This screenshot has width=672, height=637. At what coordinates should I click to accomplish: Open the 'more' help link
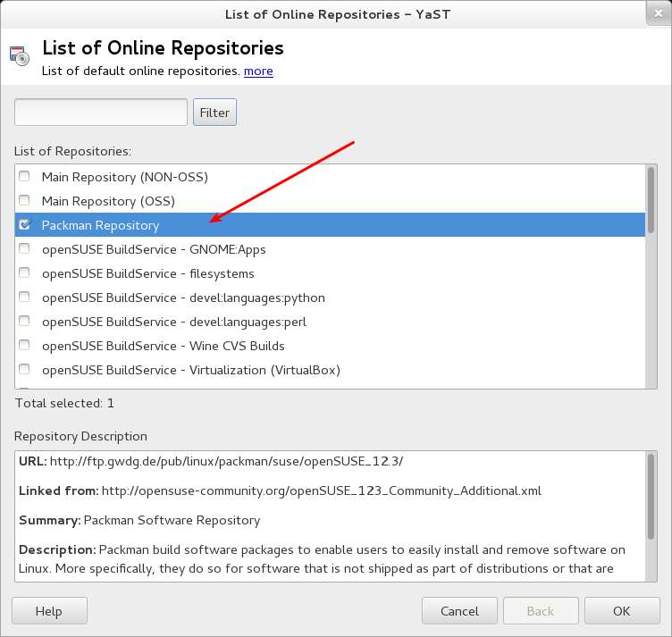pyautogui.click(x=258, y=71)
